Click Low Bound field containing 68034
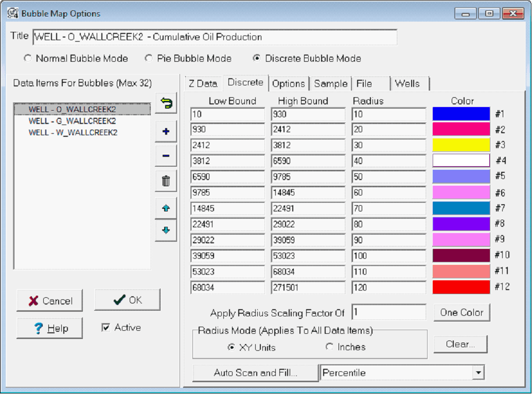The image size is (532, 394). point(227,288)
